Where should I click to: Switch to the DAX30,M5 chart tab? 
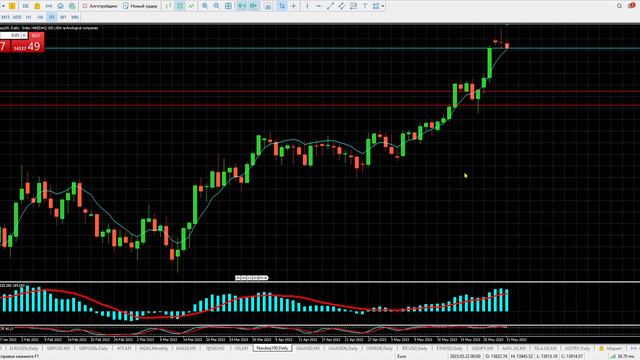pyautogui.click(x=186, y=348)
